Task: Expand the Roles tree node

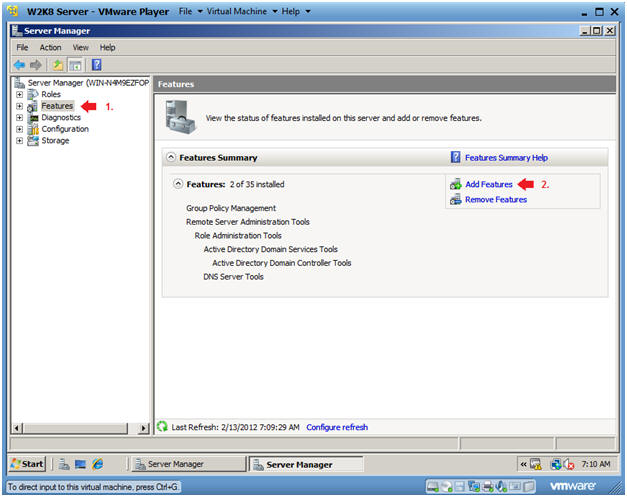Action: tap(19, 94)
